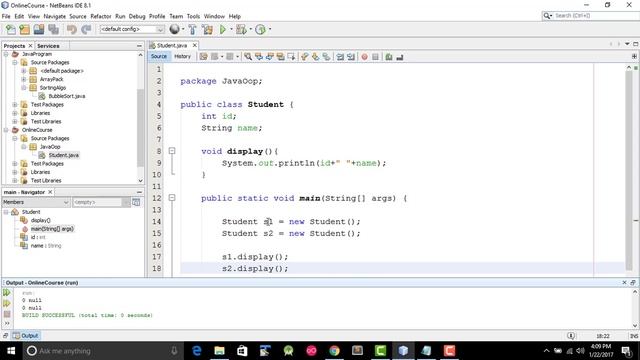640x360 pixels.
Task: Select 'name : String' in Navigator
Action: click(x=46, y=246)
